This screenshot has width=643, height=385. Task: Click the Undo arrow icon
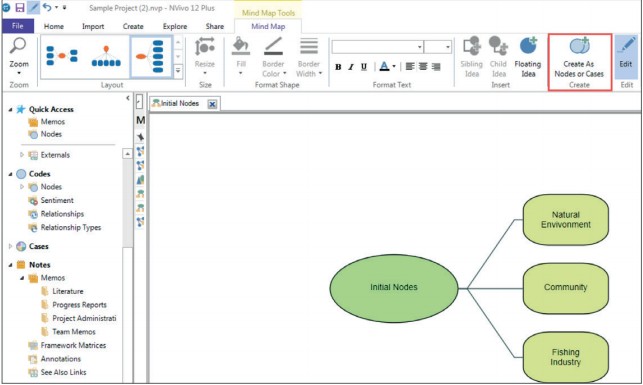click(x=47, y=7)
